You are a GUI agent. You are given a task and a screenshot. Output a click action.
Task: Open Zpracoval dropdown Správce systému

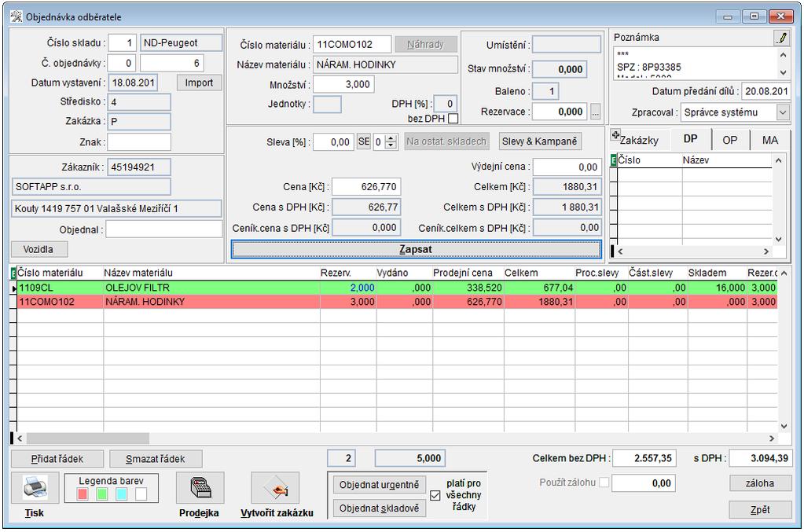pos(783,112)
